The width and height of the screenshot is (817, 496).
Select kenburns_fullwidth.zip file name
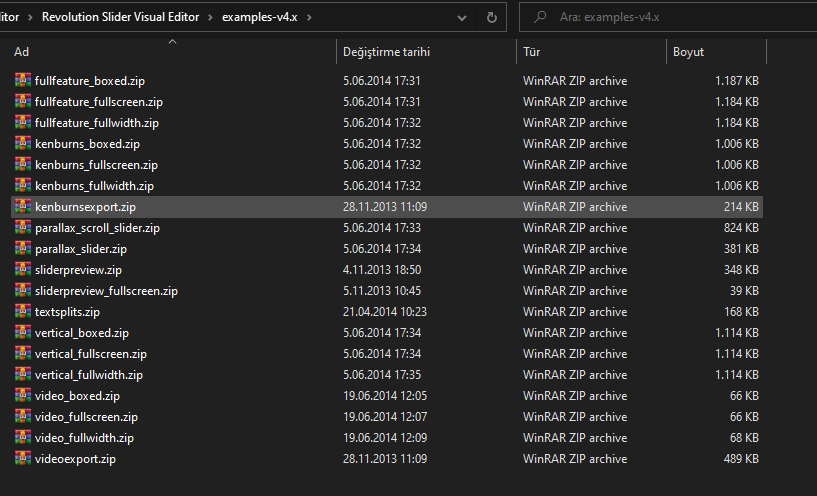(x=94, y=185)
